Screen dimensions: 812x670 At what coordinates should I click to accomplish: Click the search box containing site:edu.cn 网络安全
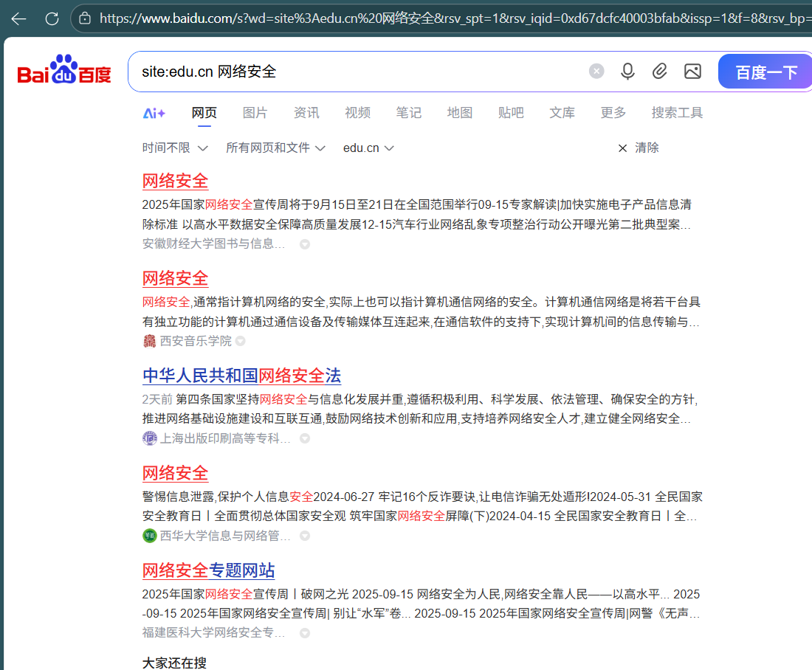(357, 72)
